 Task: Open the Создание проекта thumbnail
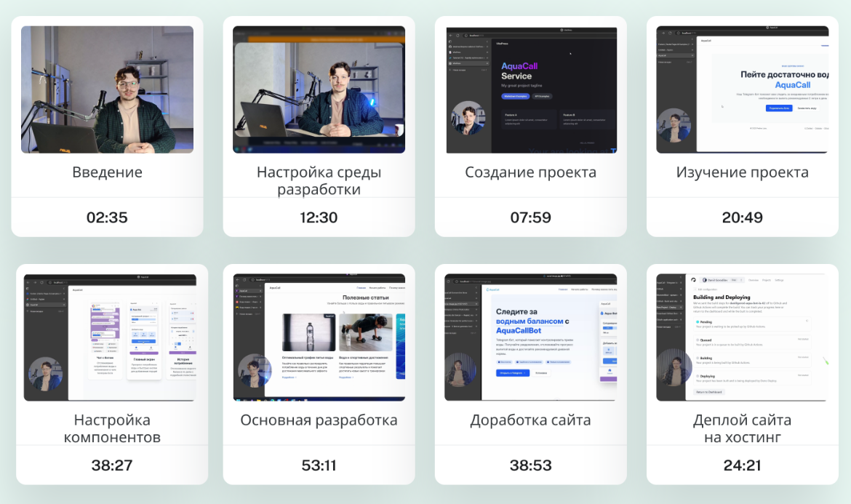coord(532,89)
